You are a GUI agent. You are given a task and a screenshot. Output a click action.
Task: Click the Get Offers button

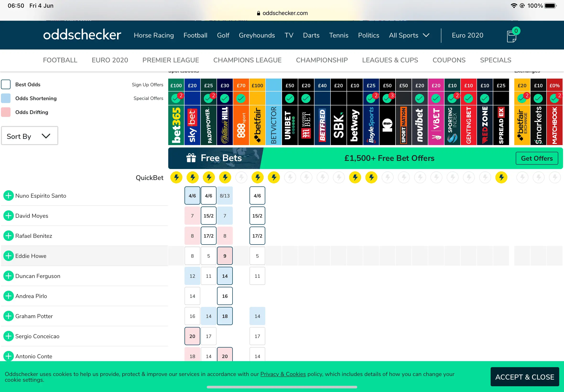[x=537, y=158]
